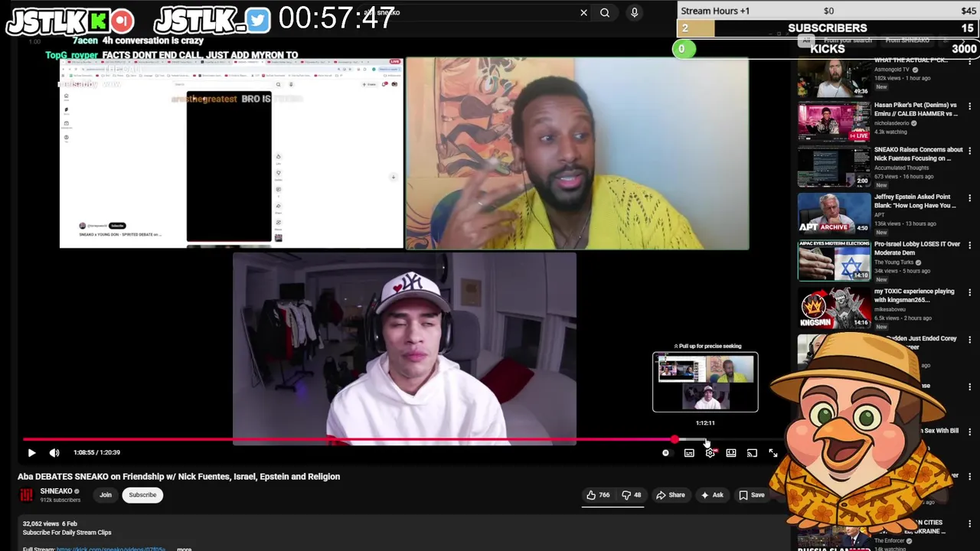Viewport: 980px width, 551px height.
Task: Open more options for TOXIC experience video
Action: pyautogui.click(x=970, y=292)
